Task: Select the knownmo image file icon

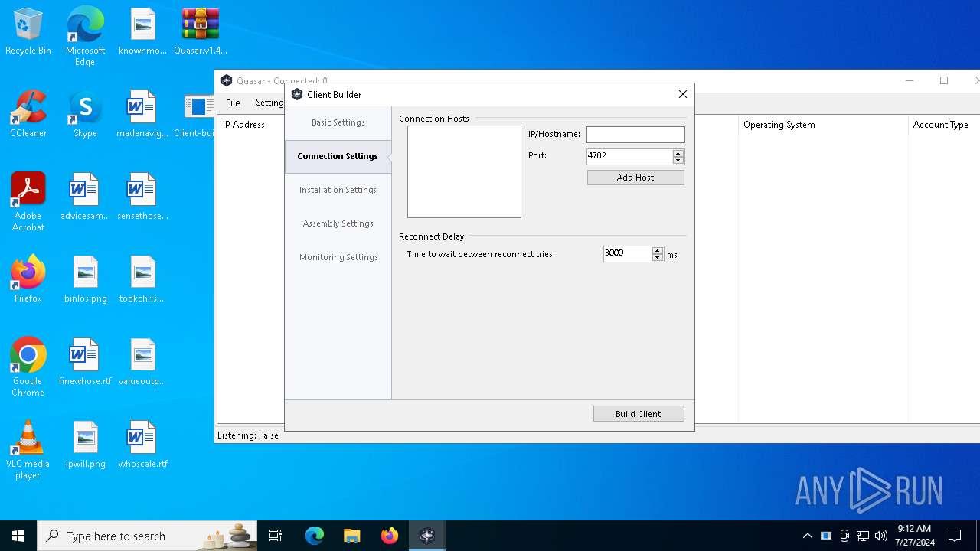Action: tap(142, 31)
